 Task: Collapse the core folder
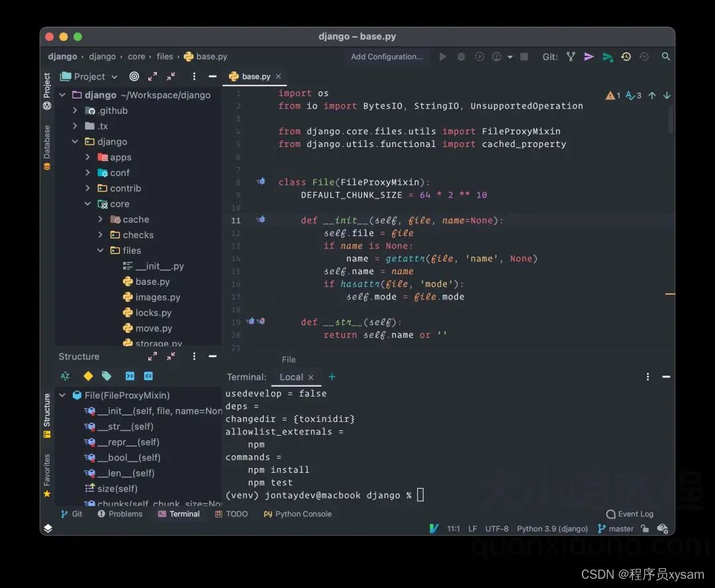click(87, 204)
